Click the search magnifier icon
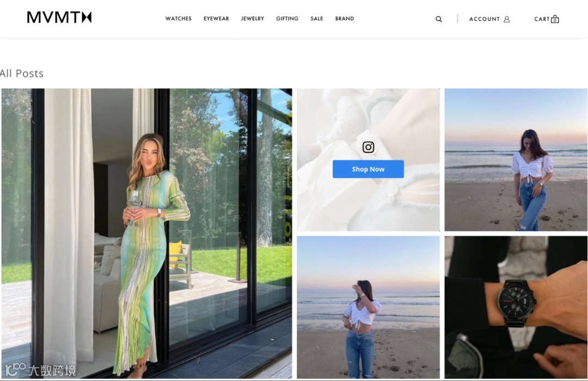588x381 pixels. [438, 19]
